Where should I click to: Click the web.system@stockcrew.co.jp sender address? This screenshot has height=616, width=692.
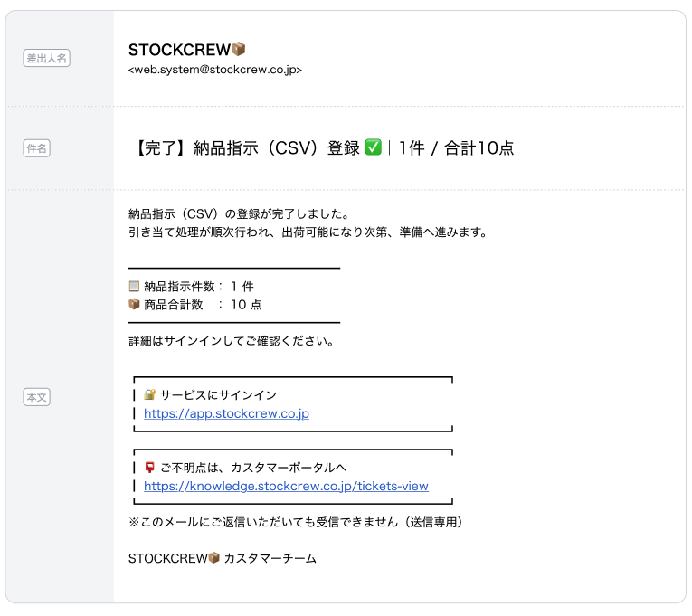tap(215, 69)
